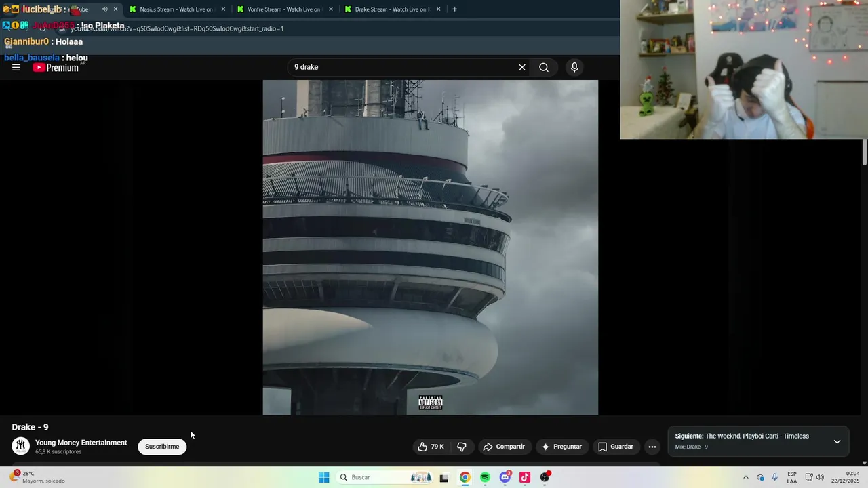This screenshot has height=488, width=868.
Task: Click the video title 'Drake - 9'
Action: pos(30,427)
